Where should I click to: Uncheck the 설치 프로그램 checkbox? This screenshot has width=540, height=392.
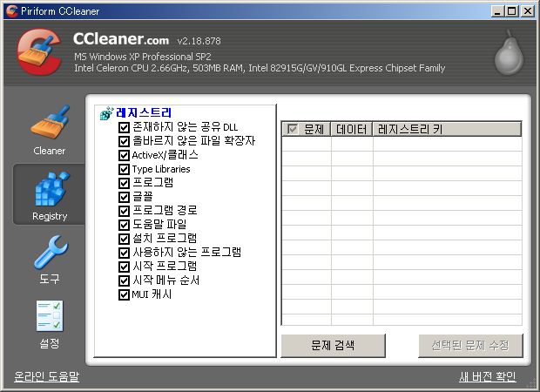tap(124, 239)
